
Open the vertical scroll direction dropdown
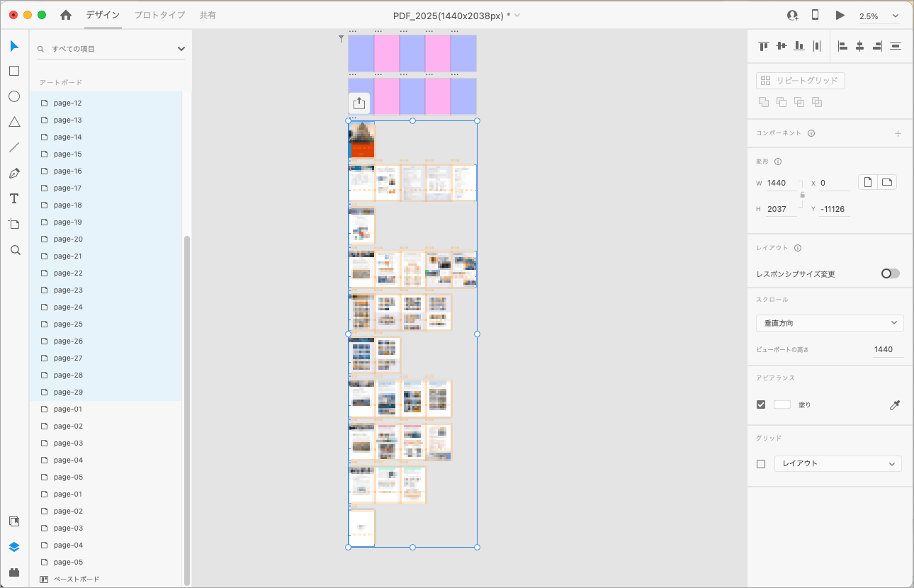[829, 323]
